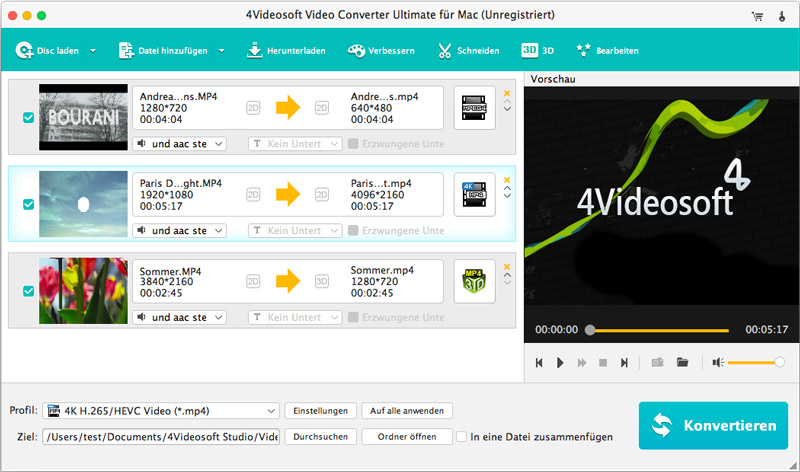Click the Einstellungen button

tap(321, 410)
